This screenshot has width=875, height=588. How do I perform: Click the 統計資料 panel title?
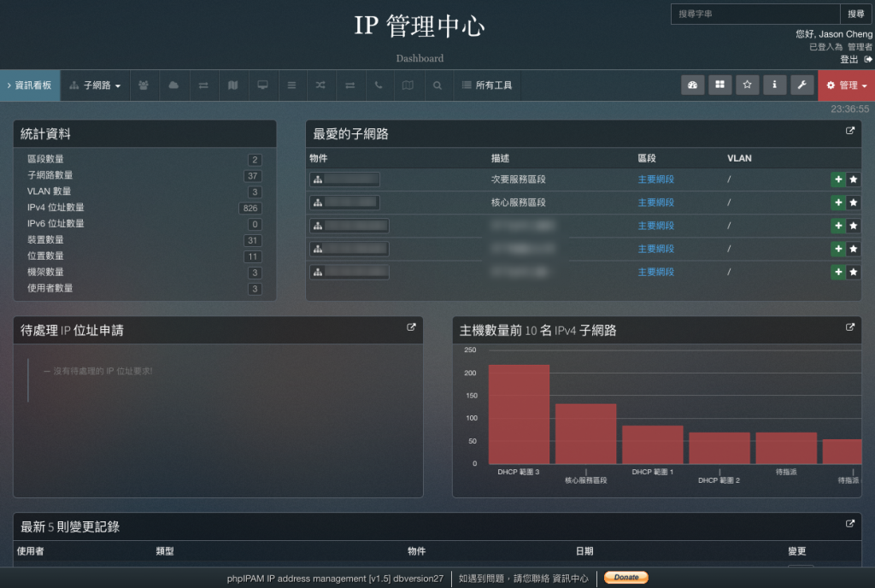coord(46,134)
